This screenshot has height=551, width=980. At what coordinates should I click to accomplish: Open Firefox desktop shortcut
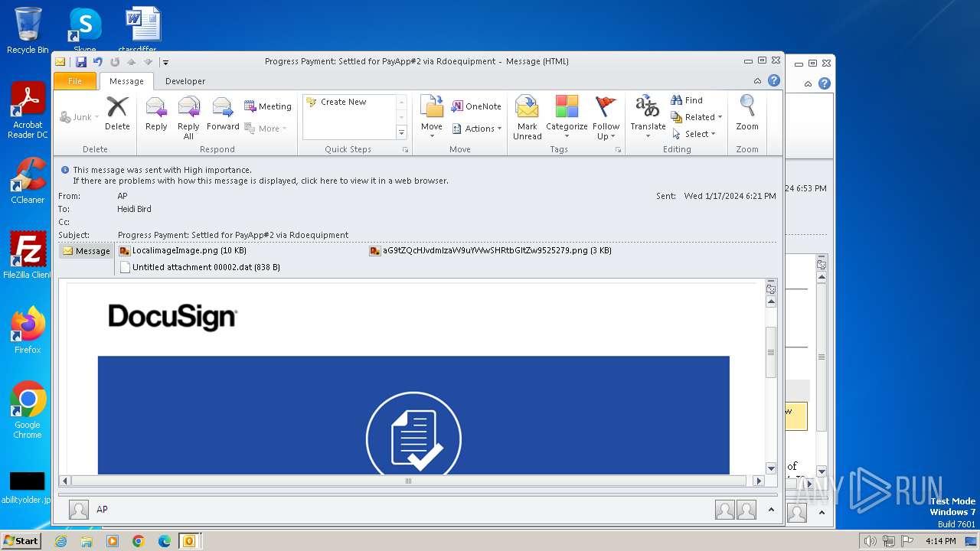pos(28,330)
